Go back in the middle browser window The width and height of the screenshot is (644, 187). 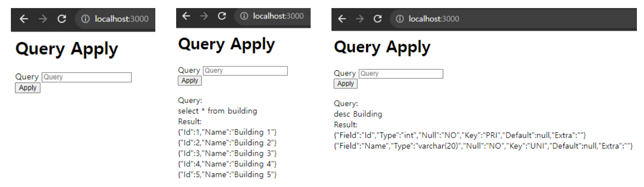(x=186, y=16)
